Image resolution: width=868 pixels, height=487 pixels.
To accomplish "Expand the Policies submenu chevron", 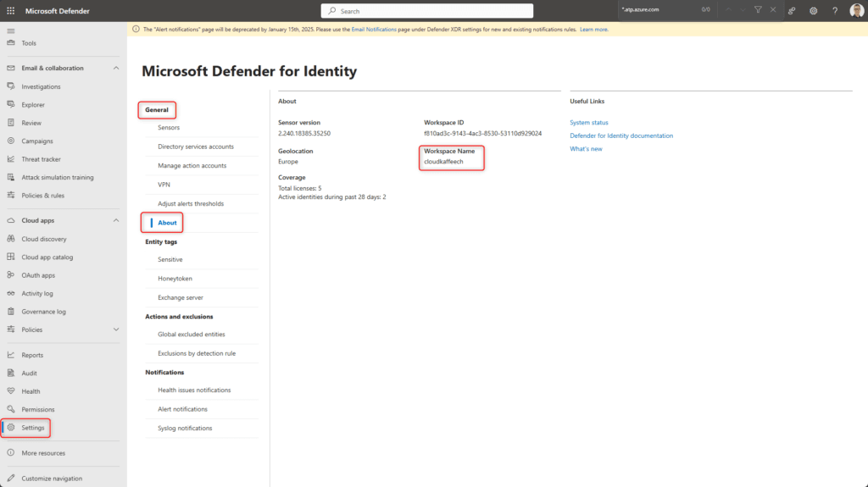I will pyautogui.click(x=116, y=329).
